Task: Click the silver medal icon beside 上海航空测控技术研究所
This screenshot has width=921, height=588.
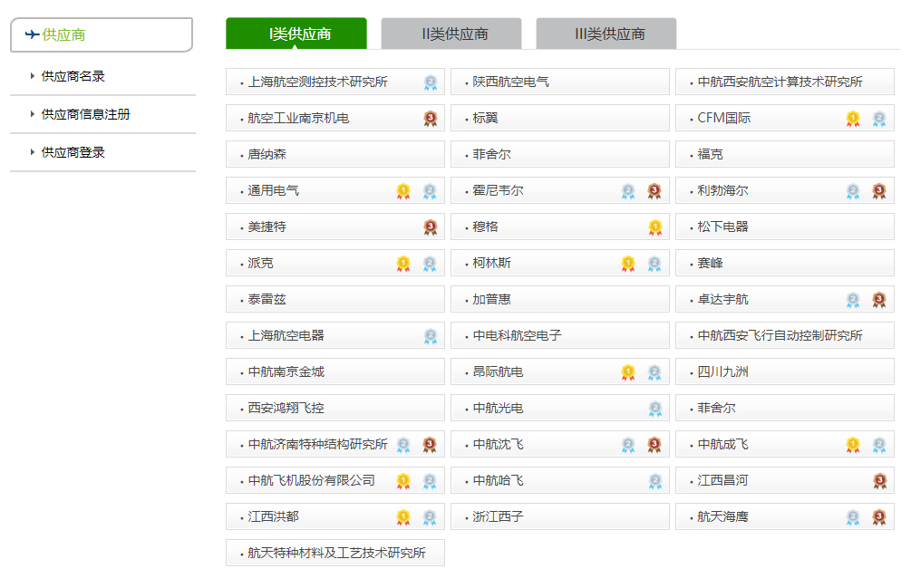Action: click(x=431, y=82)
